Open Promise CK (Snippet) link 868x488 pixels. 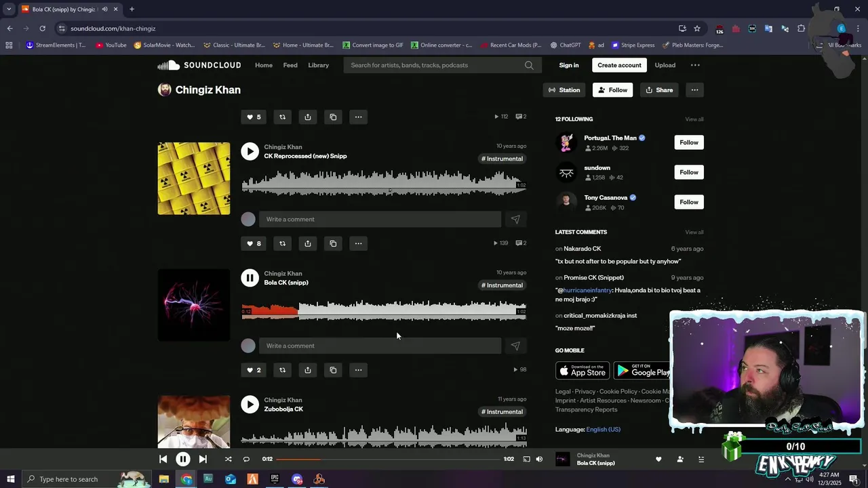click(x=593, y=277)
